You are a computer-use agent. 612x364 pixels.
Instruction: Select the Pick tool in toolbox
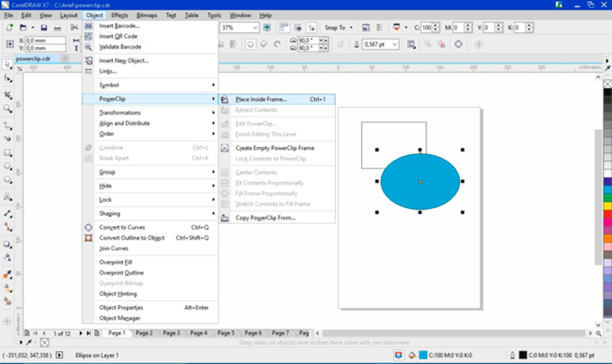(7, 64)
